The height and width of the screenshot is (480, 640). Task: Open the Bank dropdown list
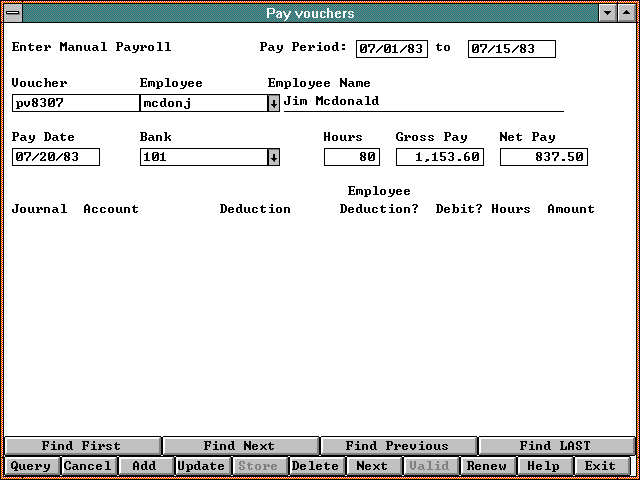tap(274, 157)
